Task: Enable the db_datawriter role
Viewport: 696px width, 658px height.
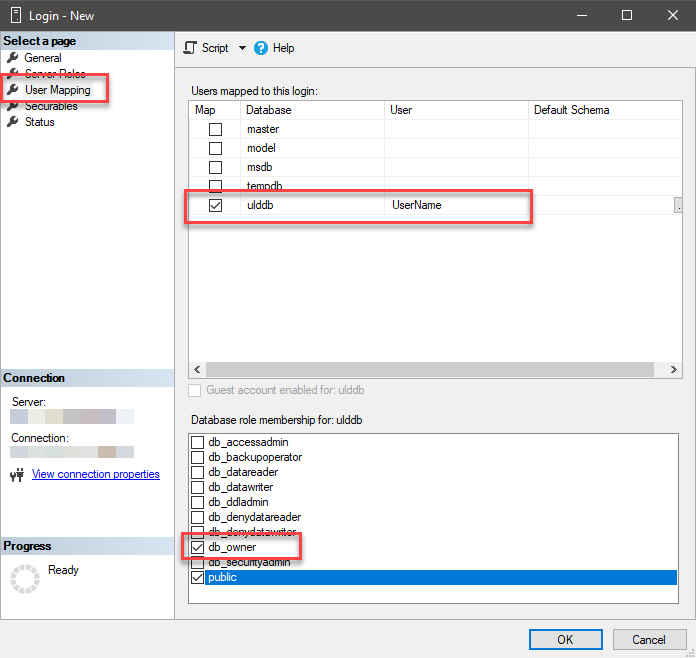Action: pyautogui.click(x=197, y=487)
